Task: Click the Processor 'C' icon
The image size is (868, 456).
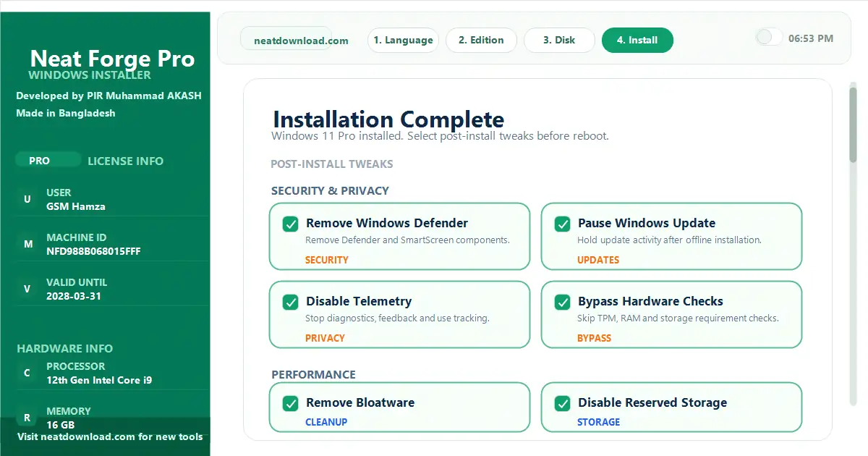Action: click(x=27, y=373)
